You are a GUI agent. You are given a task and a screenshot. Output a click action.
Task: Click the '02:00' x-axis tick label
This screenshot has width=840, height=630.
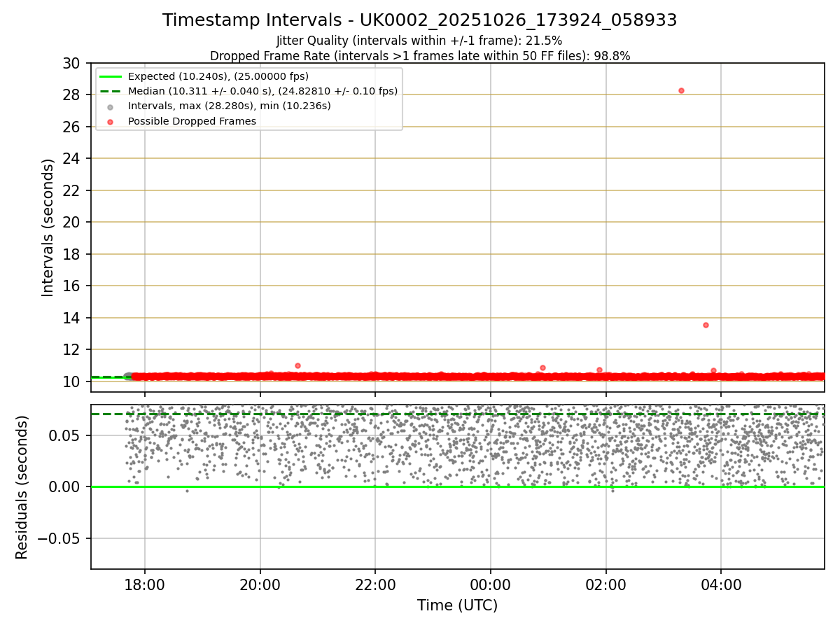(606, 584)
